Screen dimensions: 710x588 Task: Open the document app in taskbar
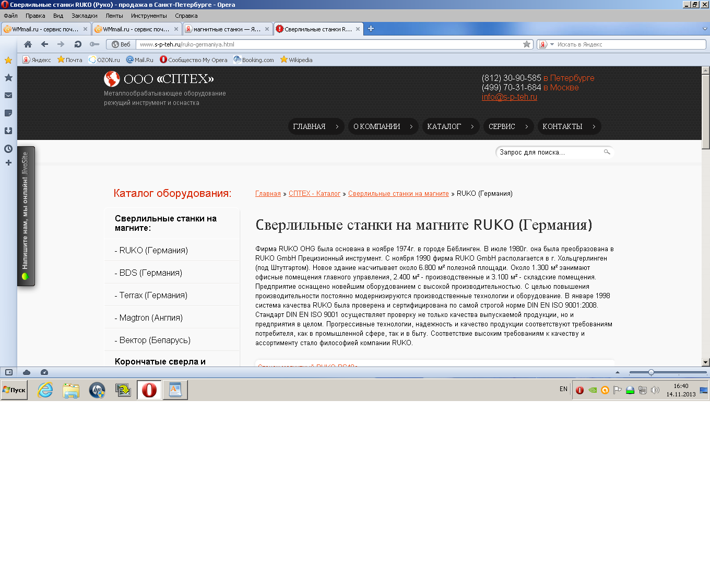175,390
